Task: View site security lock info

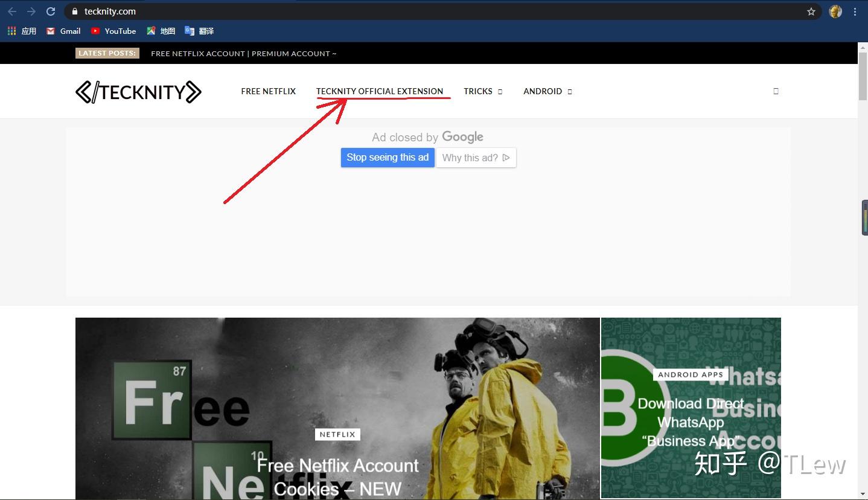Action: [x=75, y=11]
